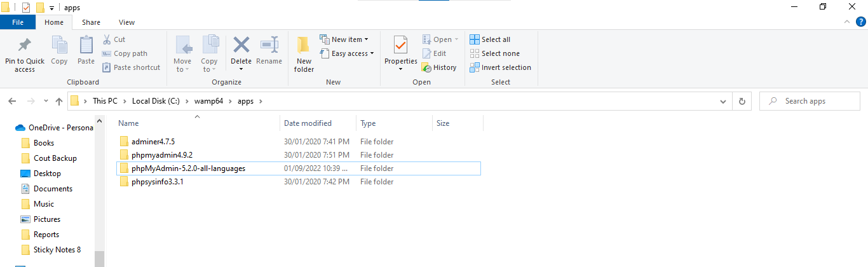Image resolution: width=868 pixels, height=267 pixels.
Task: Select Copy path in Clipboard group
Action: point(125,53)
